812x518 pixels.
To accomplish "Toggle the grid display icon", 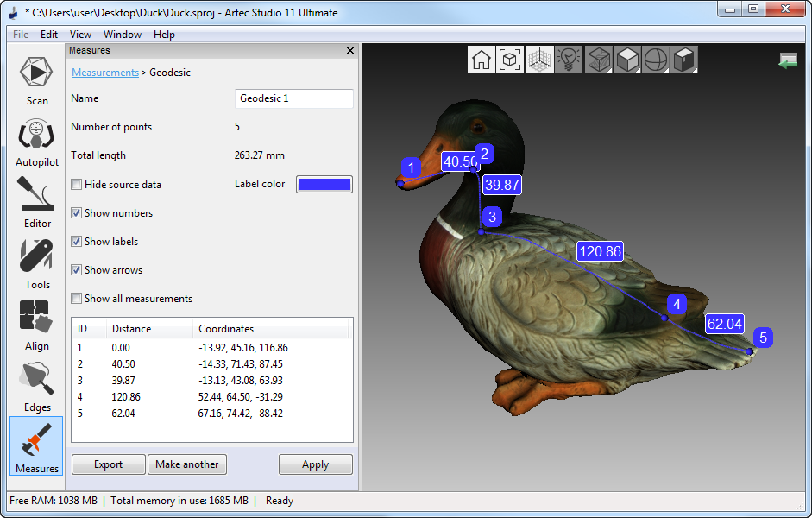I will [539, 60].
